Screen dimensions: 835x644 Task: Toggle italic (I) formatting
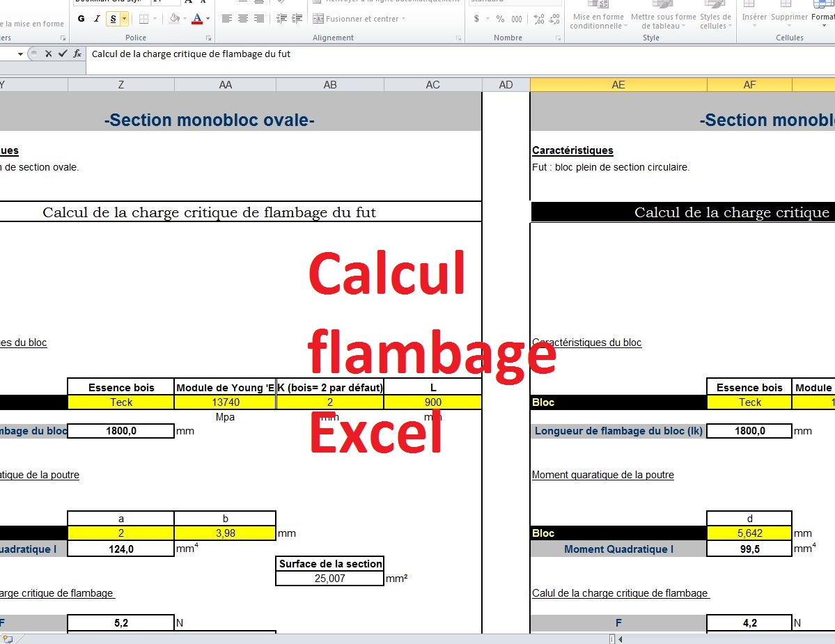coord(97,19)
